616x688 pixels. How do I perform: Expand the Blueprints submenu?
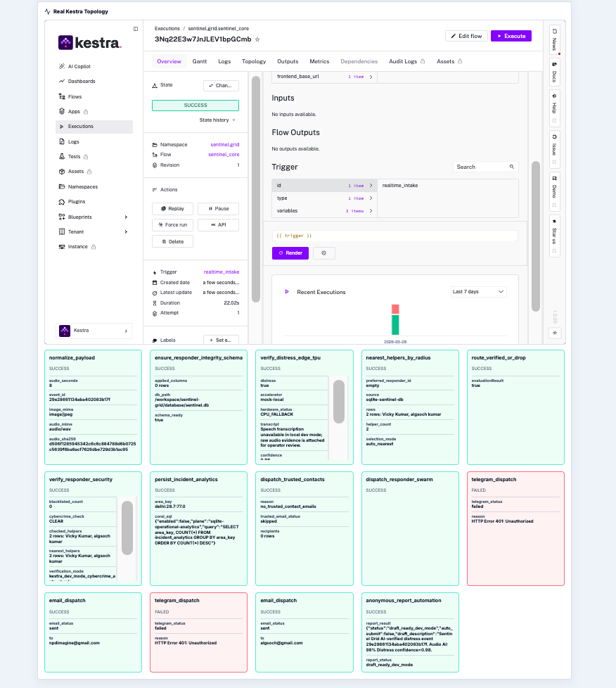coord(126,217)
